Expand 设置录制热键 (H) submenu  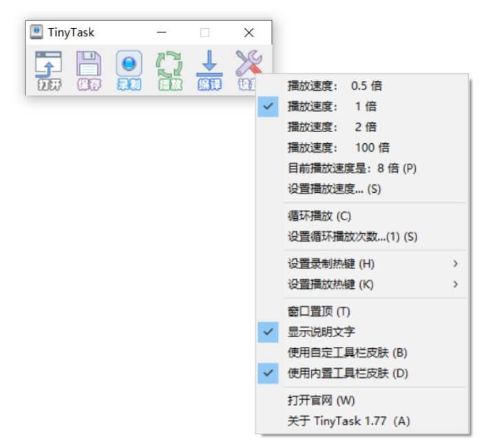pyautogui.click(x=362, y=264)
